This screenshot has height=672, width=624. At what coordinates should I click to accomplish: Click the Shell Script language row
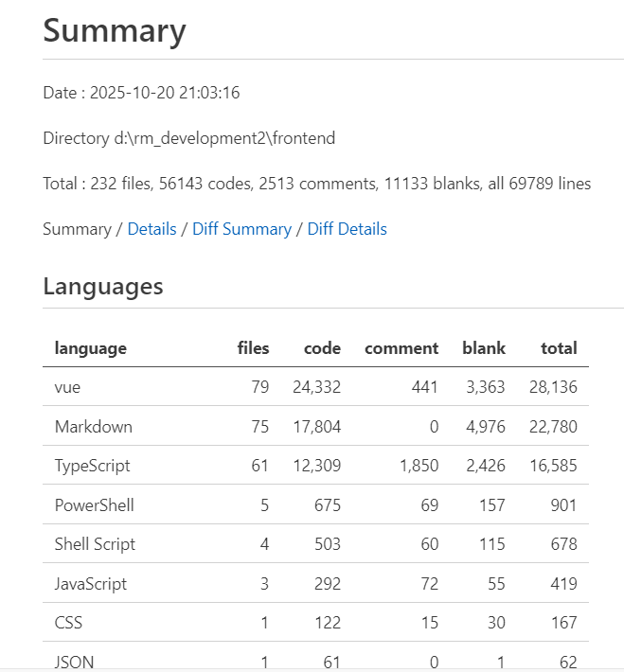click(315, 544)
